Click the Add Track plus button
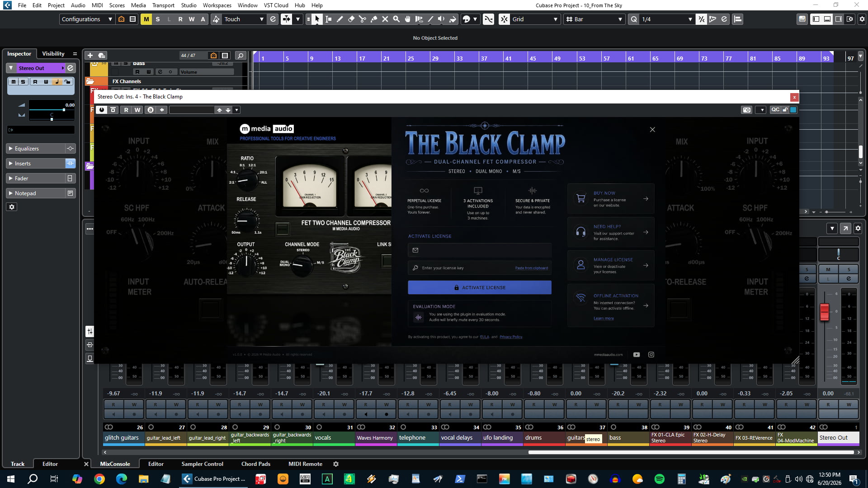The image size is (868, 488). pyautogui.click(x=90, y=55)
